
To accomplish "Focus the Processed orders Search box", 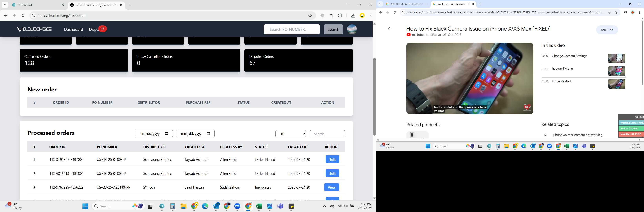I will coord(327,134).
